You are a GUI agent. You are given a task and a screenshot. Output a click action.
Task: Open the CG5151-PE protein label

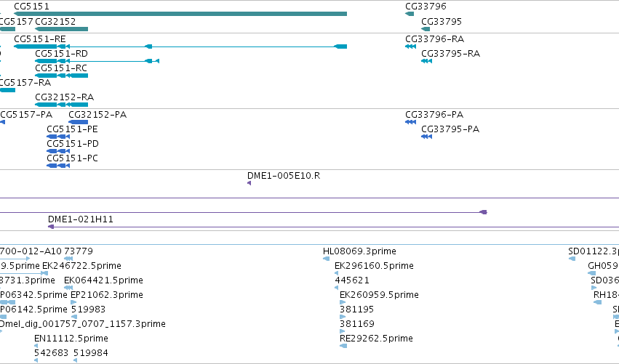[x=72, y=129]
